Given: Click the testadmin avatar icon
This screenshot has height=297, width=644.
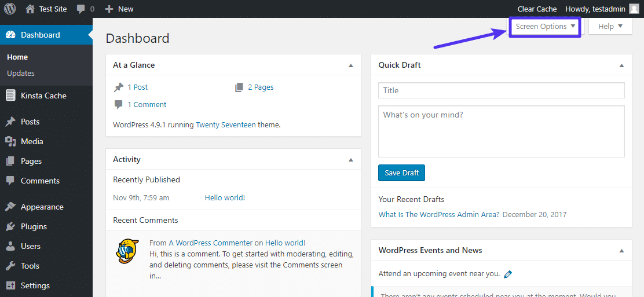Looking at the screenshot, I should [634, 9].
